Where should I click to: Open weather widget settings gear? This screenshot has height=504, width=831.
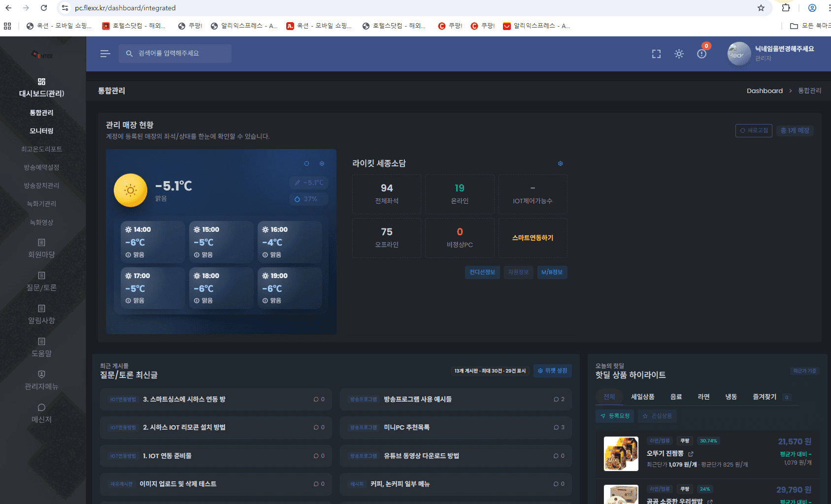(x=322, y=163)
